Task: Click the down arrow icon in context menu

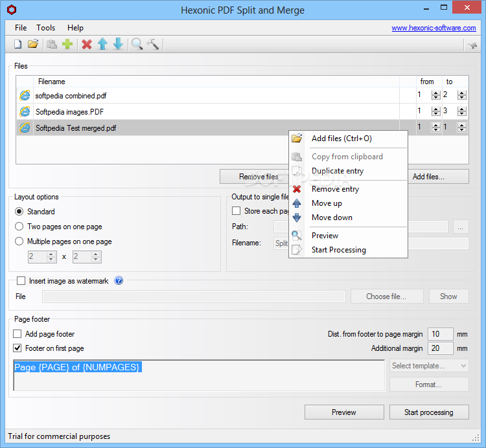Action: click(297, 218)
